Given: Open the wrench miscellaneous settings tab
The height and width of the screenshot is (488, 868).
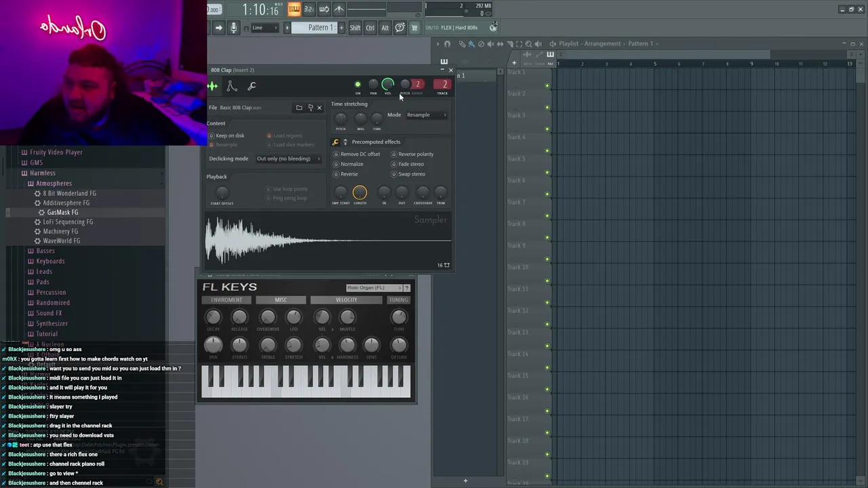Looking at the screenshot, I should (252, 86).
